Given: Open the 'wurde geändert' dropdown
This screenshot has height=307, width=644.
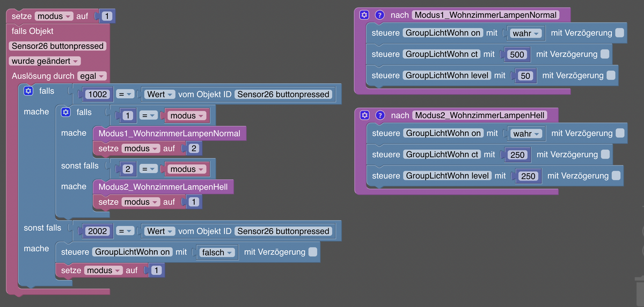Looking at the screenshot, I should tap(45, 61).
